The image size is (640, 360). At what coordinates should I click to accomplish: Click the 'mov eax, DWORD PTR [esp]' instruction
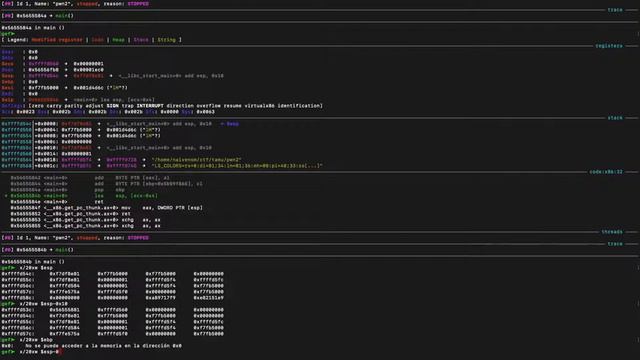(x=162, y=208)
